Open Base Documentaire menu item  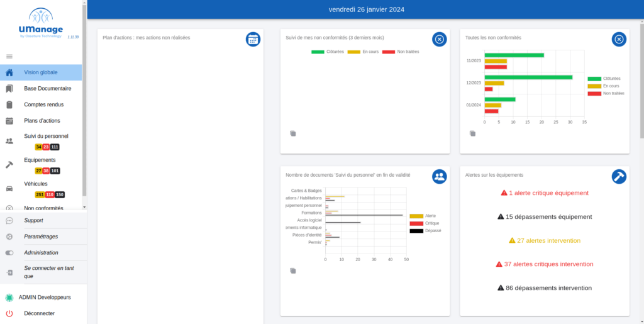click(41, 89)
